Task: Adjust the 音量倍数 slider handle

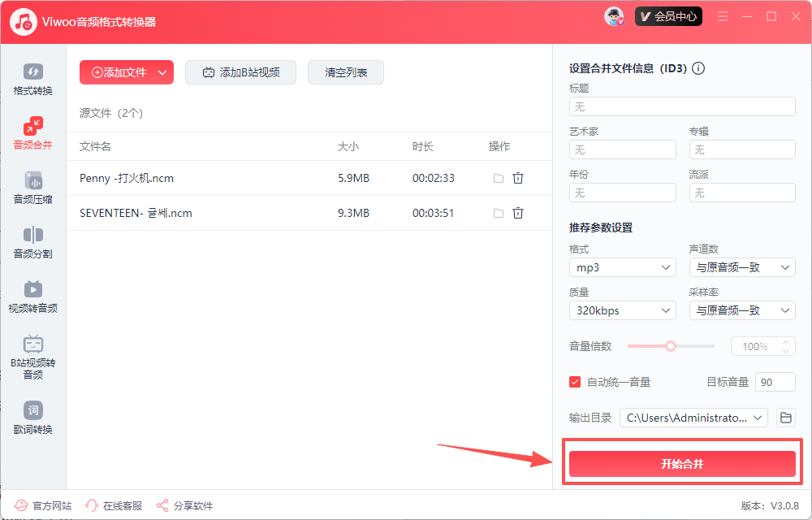Action: 671,346
